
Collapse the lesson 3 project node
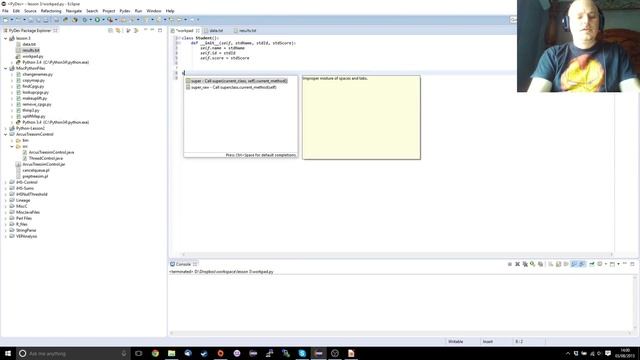click(6, 38)
